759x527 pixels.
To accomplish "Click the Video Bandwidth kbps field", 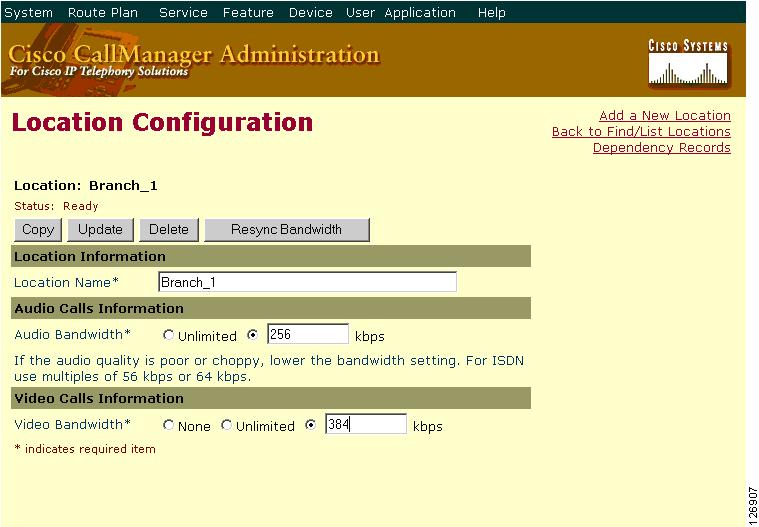I will click(x=366, y=424).
